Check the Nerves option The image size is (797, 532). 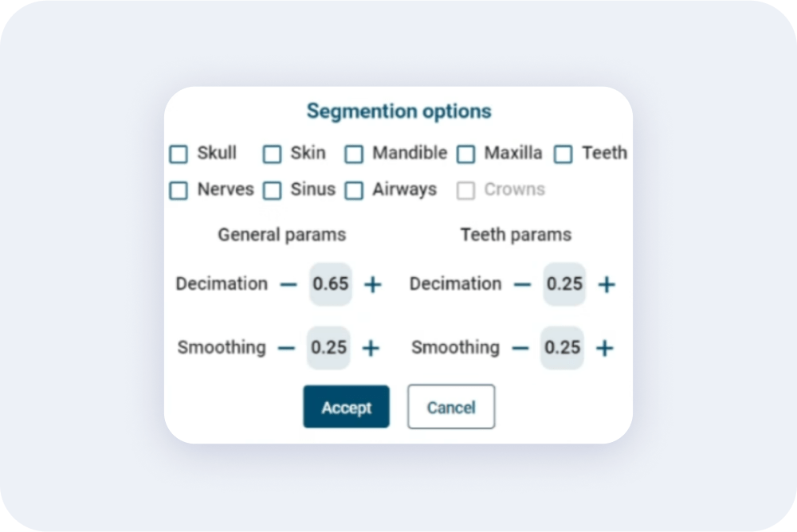tap(179, 190)
